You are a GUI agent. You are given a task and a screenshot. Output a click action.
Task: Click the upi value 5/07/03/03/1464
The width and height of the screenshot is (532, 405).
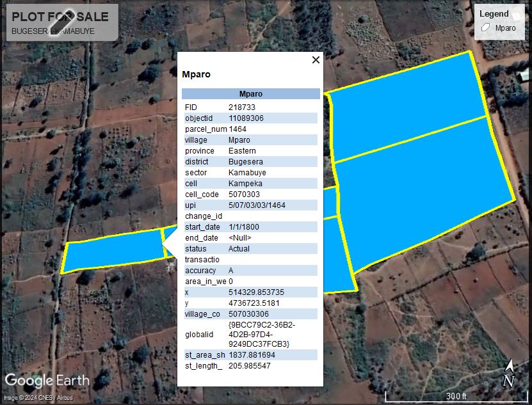(x=257, y=205)
